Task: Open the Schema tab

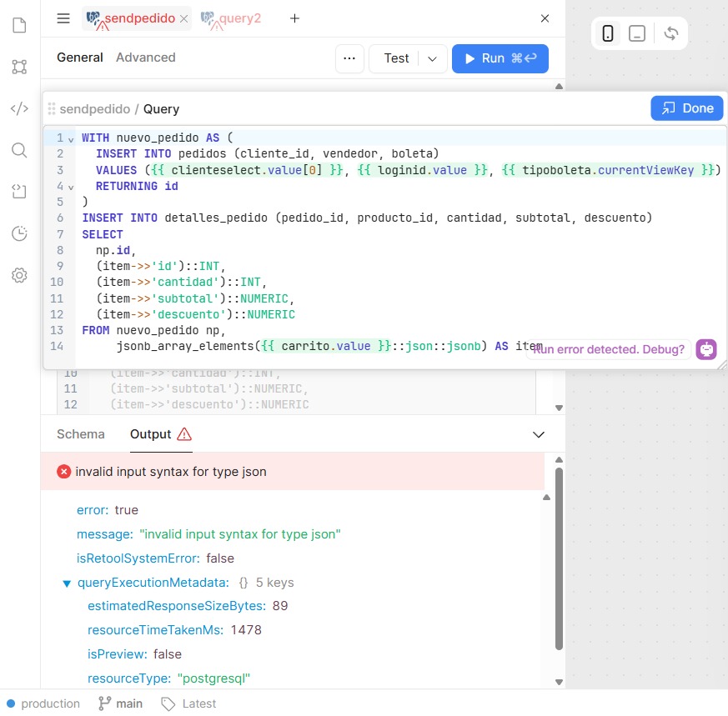Action: [81, 434]
